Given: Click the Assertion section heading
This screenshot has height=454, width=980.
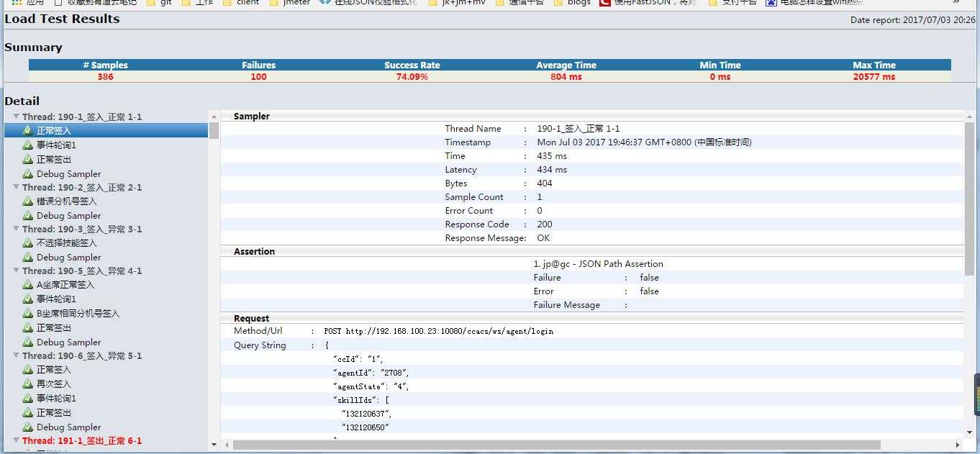Looking at the screenshot, I should [x=254, y=251].
